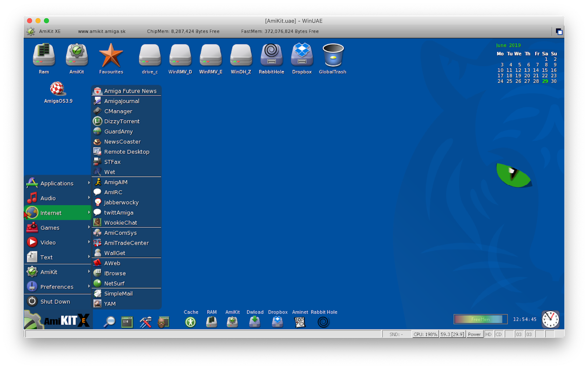The width and height of the screenshot is (588, 369).
Task: Select date 29 in June calendar
Action: [x=545, y=81]
